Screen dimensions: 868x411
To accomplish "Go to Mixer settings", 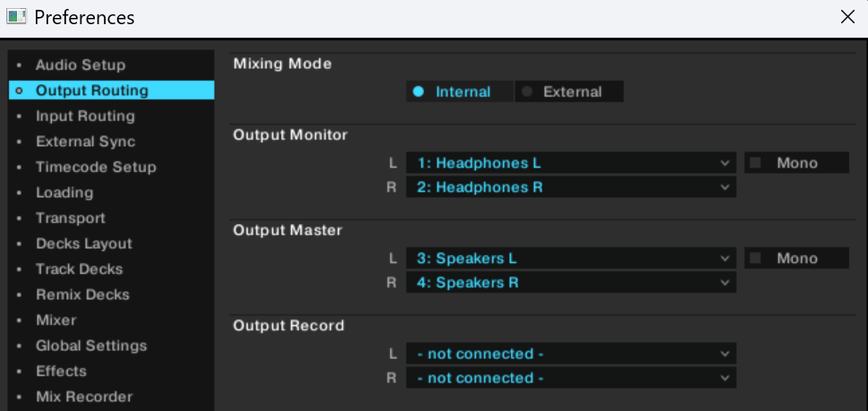I will [x=55, y=320].
